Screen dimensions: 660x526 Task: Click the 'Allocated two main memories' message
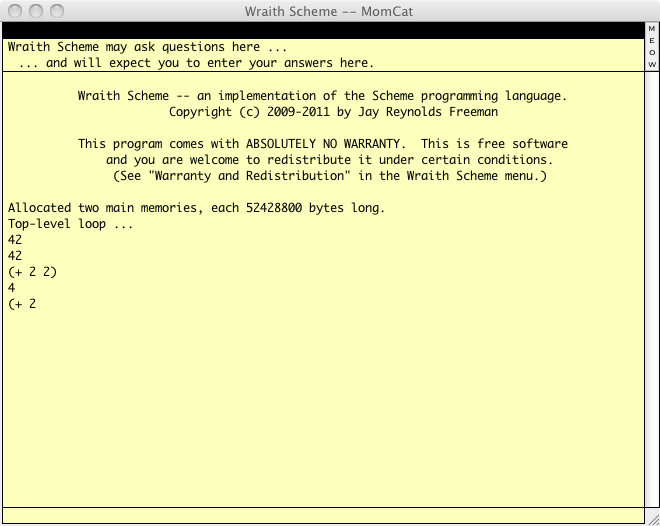[196, 208]
